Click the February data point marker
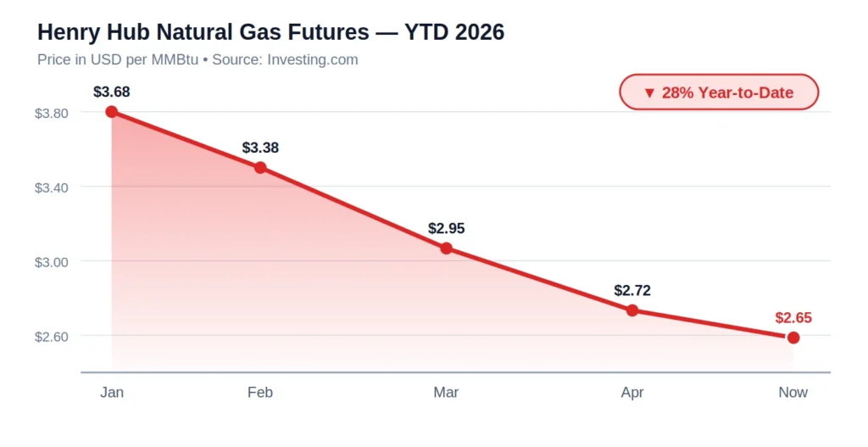868x447 pixels. pos(260,168)
